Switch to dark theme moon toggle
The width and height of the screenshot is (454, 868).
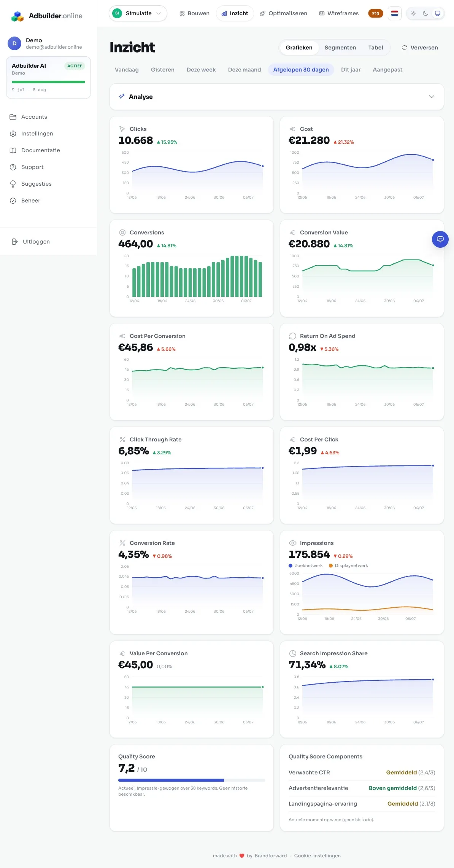coord(425,13)
